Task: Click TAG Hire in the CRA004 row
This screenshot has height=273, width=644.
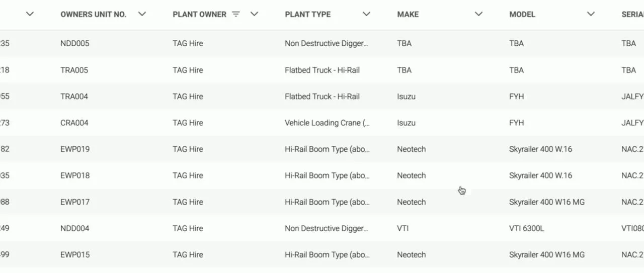Action: click(188, 123)
